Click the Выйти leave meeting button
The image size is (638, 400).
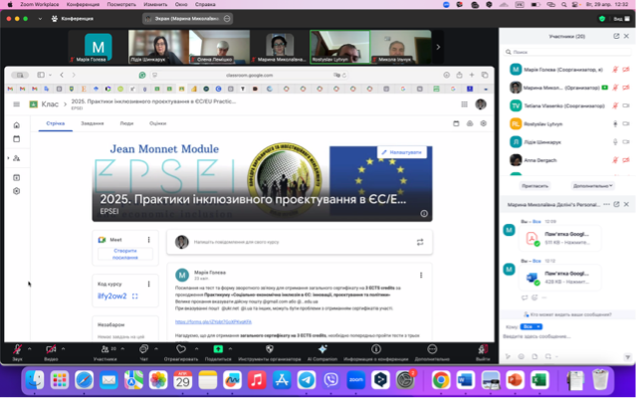click(x=483, y=352)
